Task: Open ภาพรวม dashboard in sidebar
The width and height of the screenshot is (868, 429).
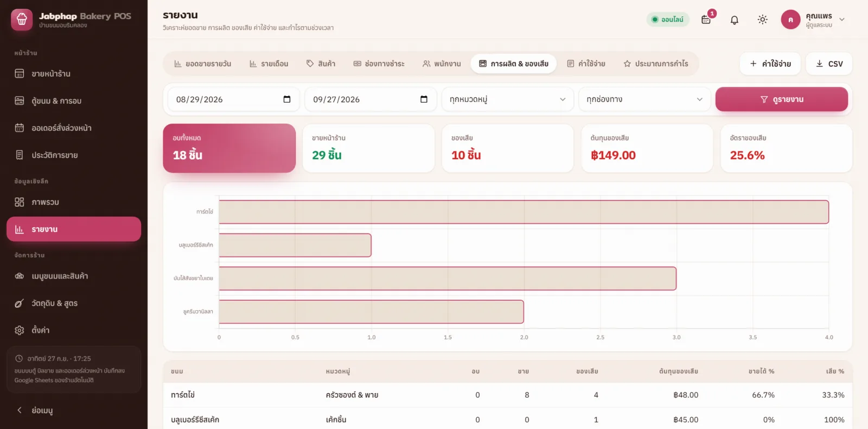Action: [74, 202]
